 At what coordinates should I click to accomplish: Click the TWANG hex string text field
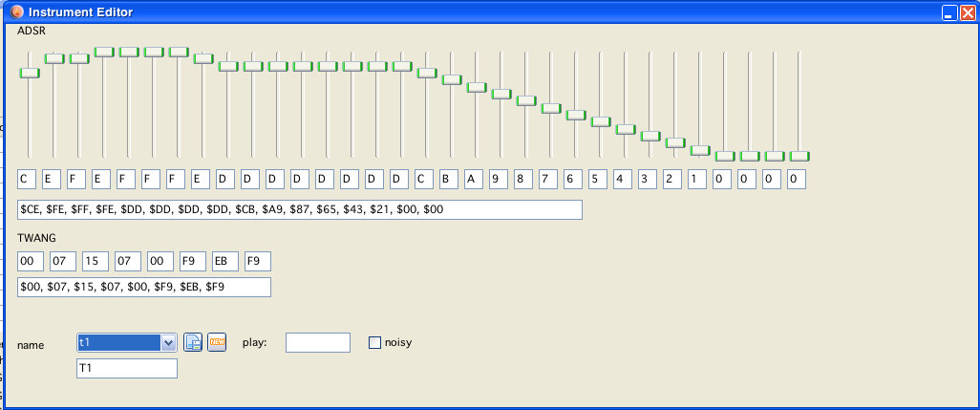pos(144,287)
